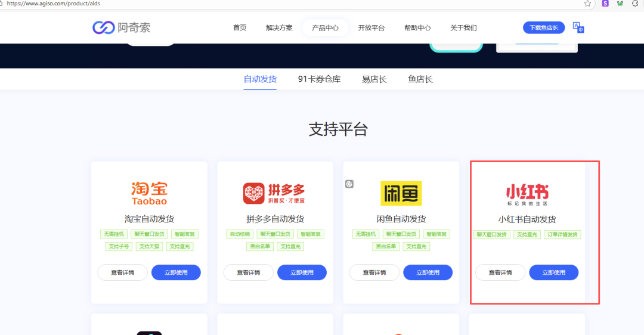644x335 pixels.
Task: Click the 小红书 logo image
Action: coord(527,194)
